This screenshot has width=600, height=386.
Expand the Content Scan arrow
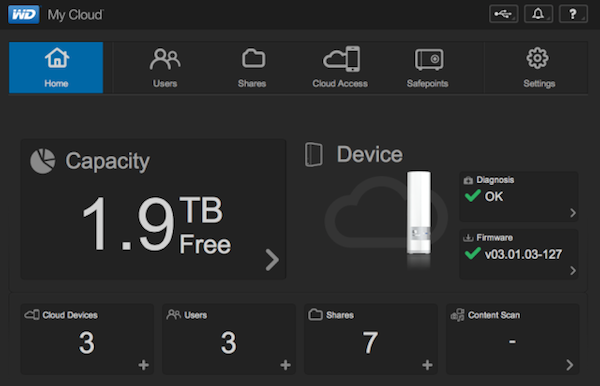coord(570,365)
